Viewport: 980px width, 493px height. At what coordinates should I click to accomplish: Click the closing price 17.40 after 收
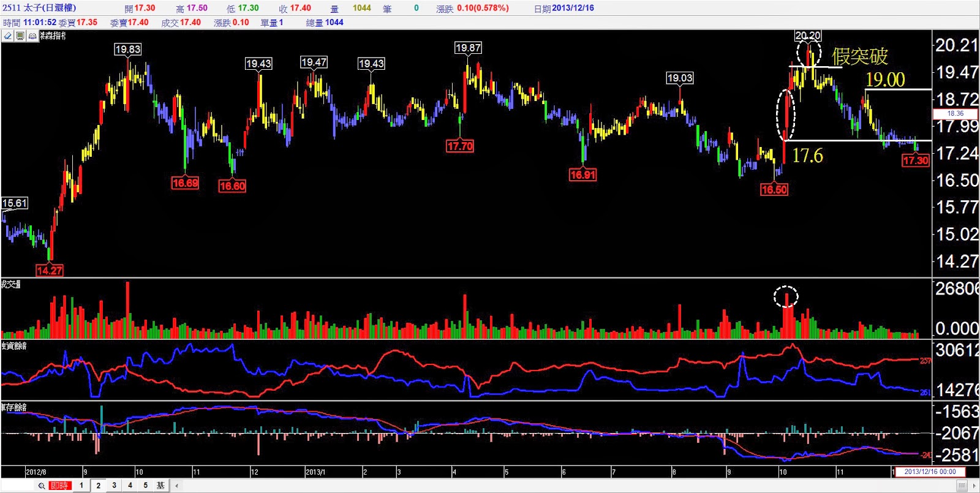pyautogui.click(x=300, y=8)
